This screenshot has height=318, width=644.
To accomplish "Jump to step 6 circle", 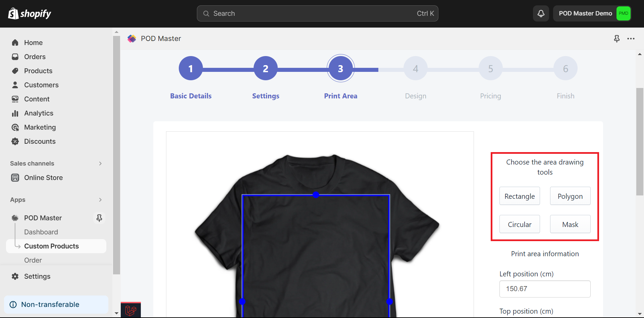I will 566,69.
